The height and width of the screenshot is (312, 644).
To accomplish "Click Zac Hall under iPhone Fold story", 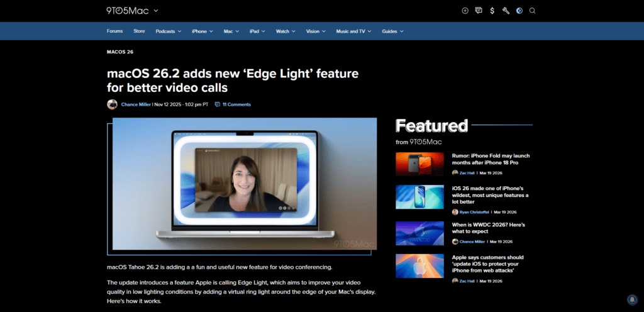I will tap(467, 173).
